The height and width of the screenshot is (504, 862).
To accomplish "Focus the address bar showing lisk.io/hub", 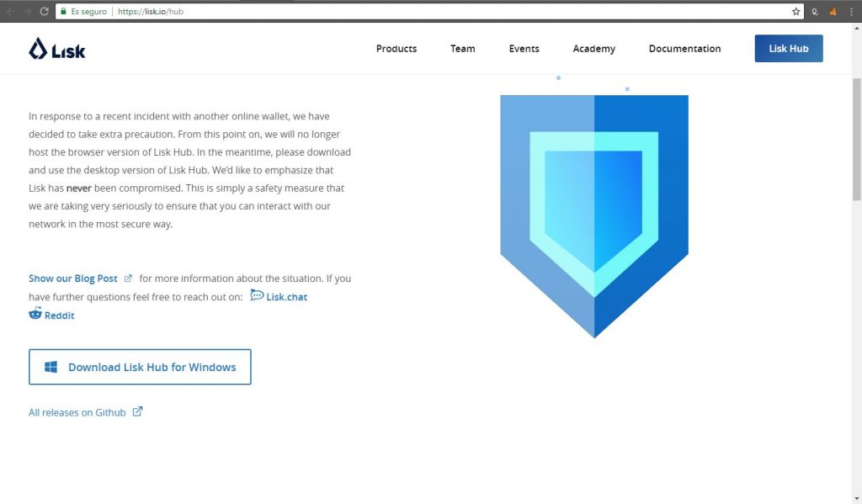I will pos(428,11).
